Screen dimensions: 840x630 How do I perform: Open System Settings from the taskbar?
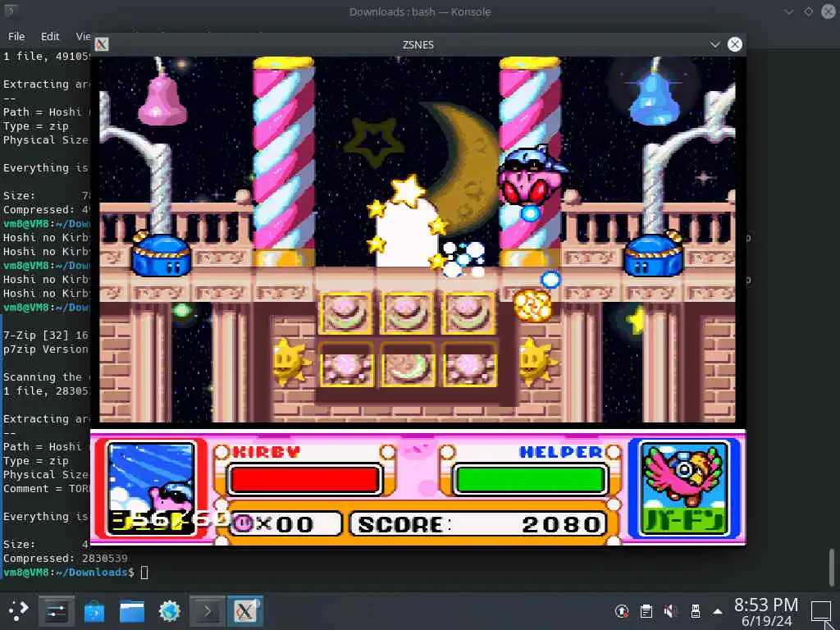[x=56, y=610]
